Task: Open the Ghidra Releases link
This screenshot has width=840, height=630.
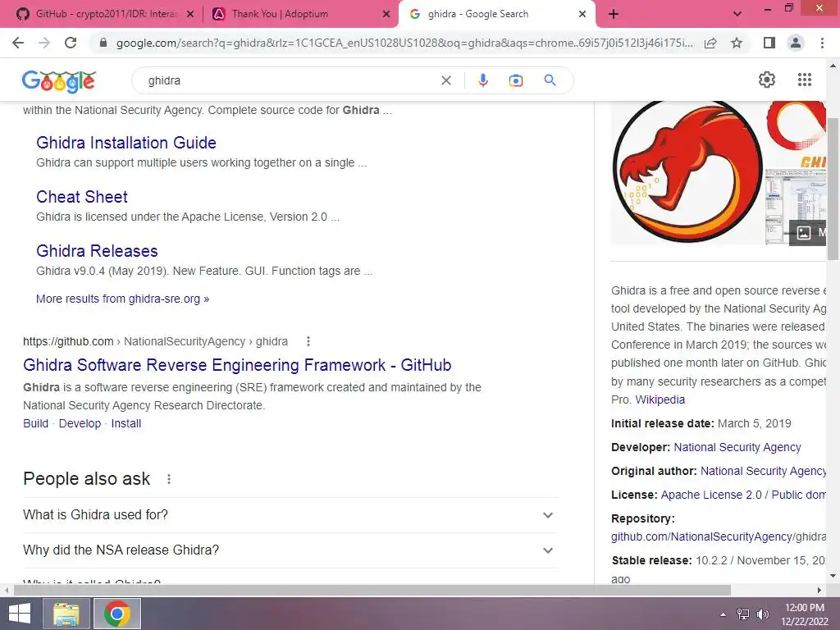Action: click(97, 251)
